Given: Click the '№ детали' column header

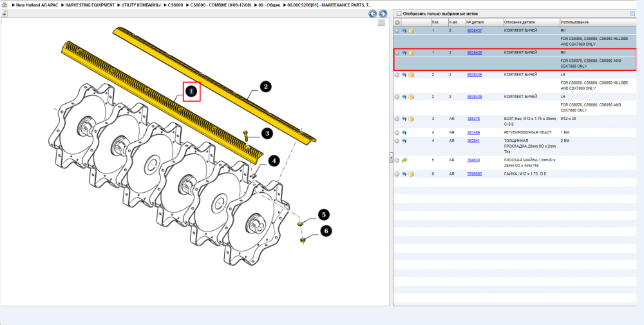Looking at the screenshot, I should point(485,22).
